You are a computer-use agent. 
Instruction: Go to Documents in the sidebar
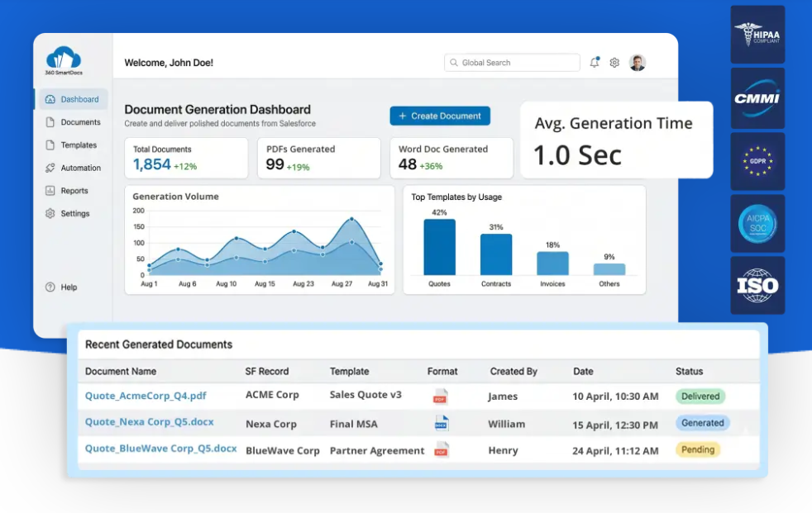pos(73,122)
